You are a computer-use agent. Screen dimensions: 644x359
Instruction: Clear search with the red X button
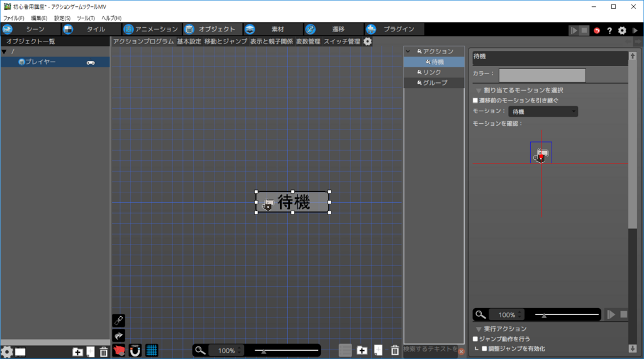click(461, 351)
